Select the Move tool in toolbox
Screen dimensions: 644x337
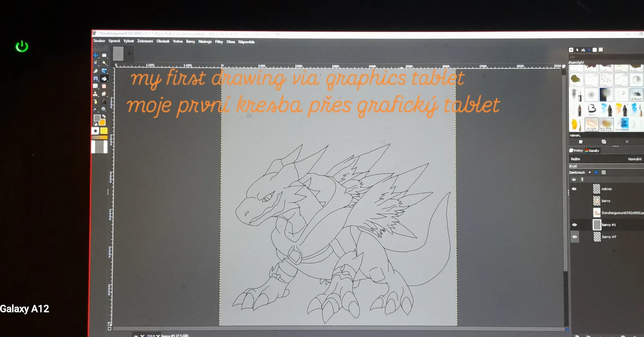pyautogui.click(x=96, y=55)
